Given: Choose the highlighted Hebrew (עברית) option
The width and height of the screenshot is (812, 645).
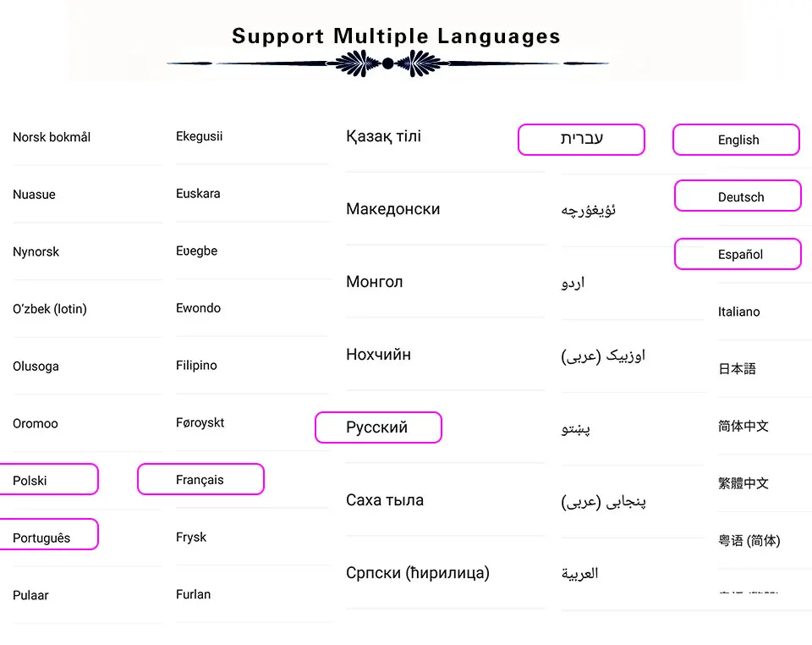Looking at the screenshot, I should (x=582, y=140).
